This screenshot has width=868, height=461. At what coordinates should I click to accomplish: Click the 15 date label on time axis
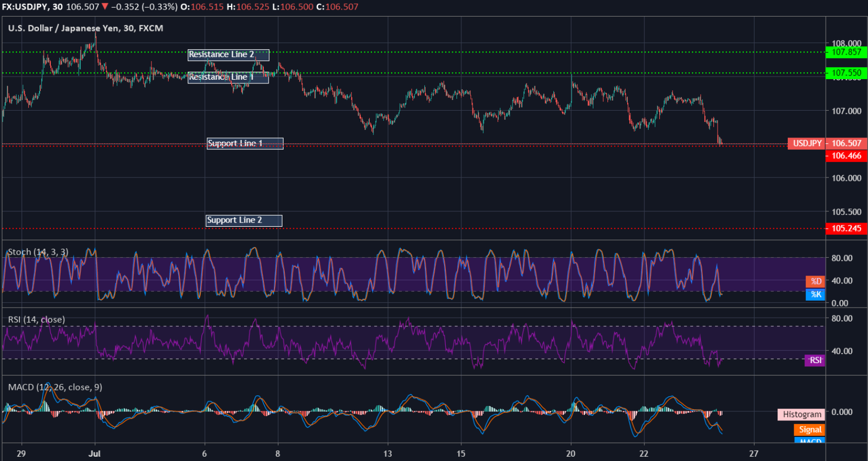click(461, 454)
